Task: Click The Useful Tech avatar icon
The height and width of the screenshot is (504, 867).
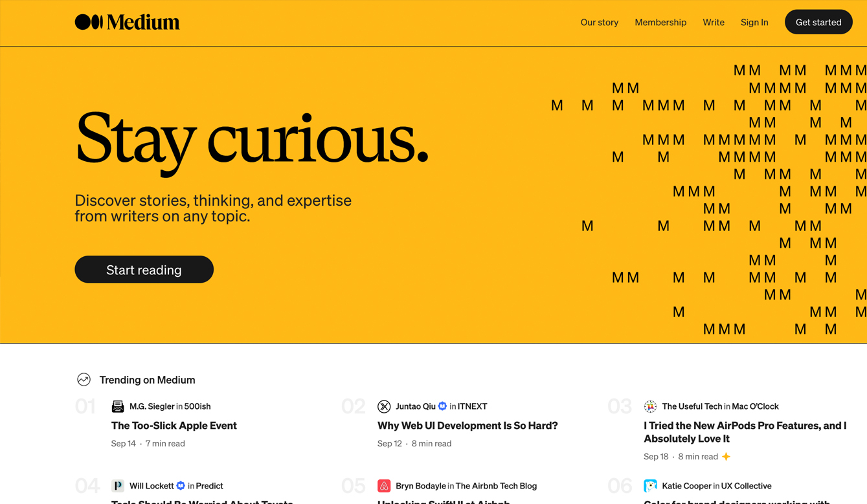Action: (x=650, y=406)
